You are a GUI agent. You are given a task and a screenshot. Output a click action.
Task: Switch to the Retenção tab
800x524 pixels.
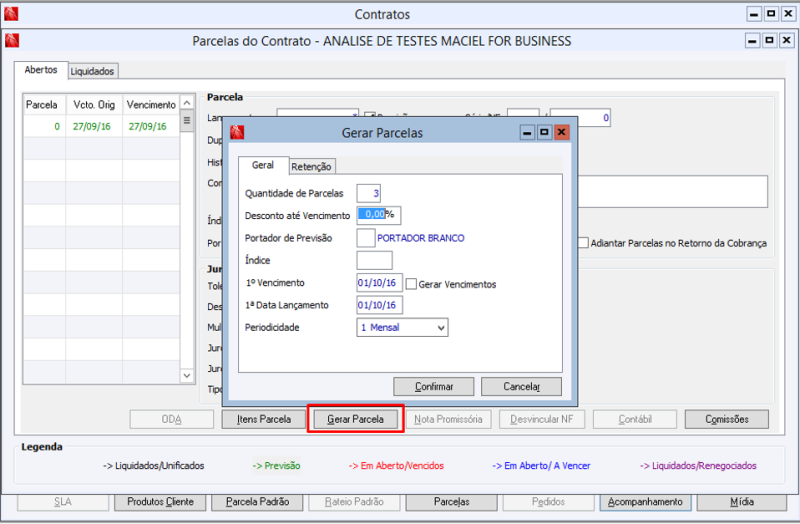click(311, 166)
